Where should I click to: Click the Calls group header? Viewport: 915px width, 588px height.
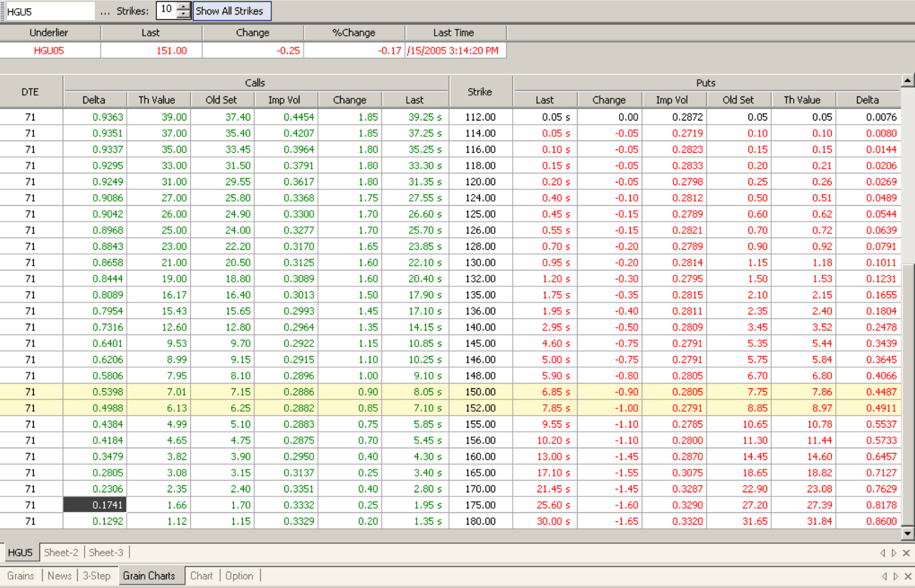[x=255, y=83]
